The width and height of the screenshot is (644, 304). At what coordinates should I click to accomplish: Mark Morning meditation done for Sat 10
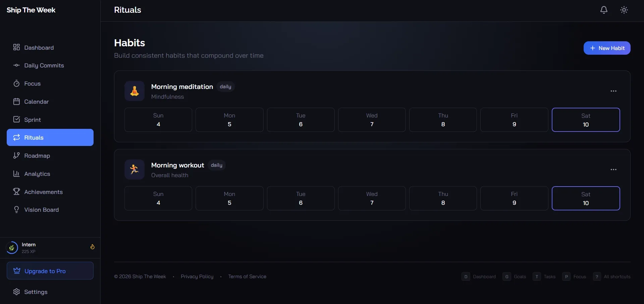click(586, 120)
